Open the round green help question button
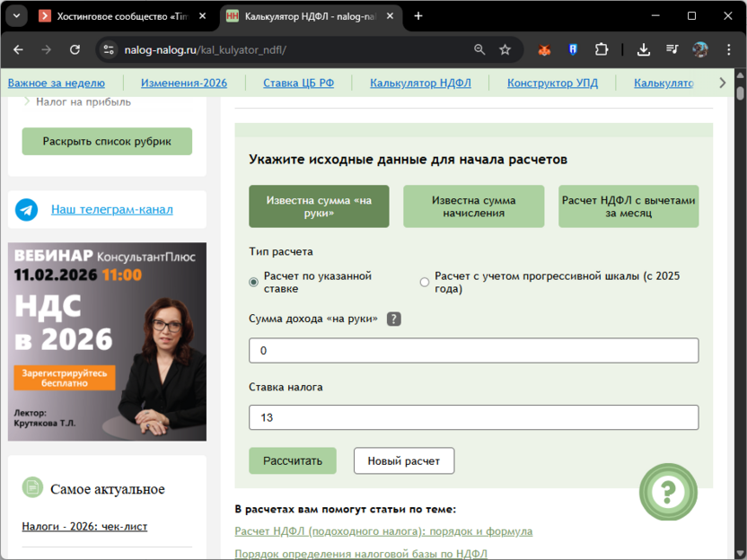The image size is (747, 560). (668, 492)
